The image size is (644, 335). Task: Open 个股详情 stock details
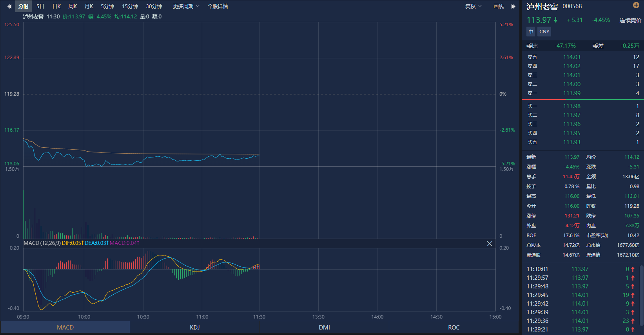tap(218, 6)
